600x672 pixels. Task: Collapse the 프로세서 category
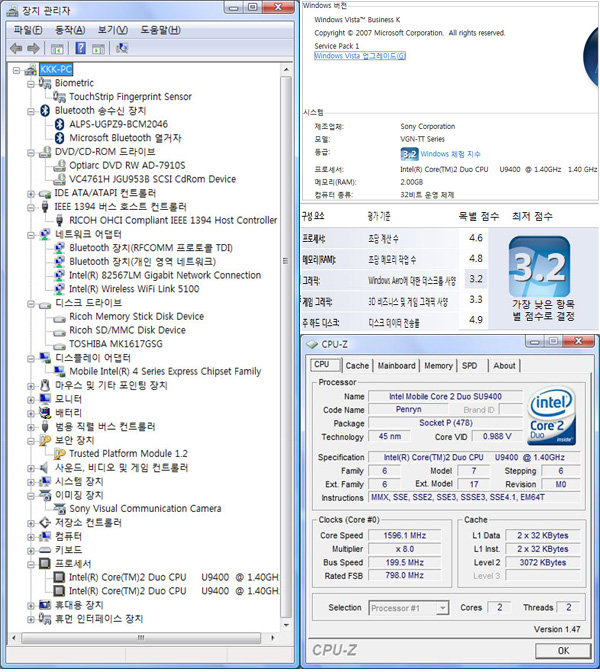(x=31, y=564)
